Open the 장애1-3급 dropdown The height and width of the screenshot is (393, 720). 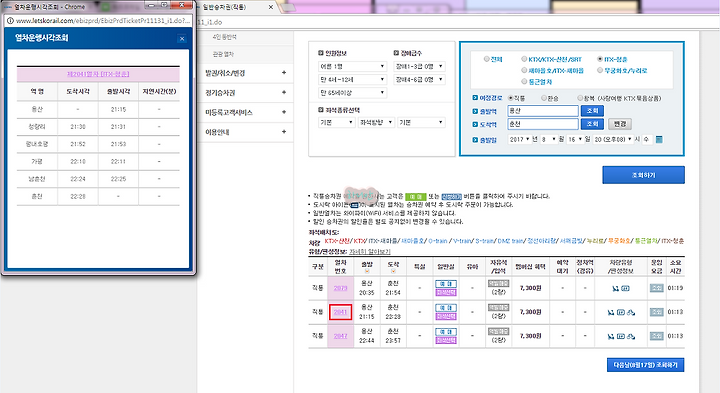pos(420,66)
